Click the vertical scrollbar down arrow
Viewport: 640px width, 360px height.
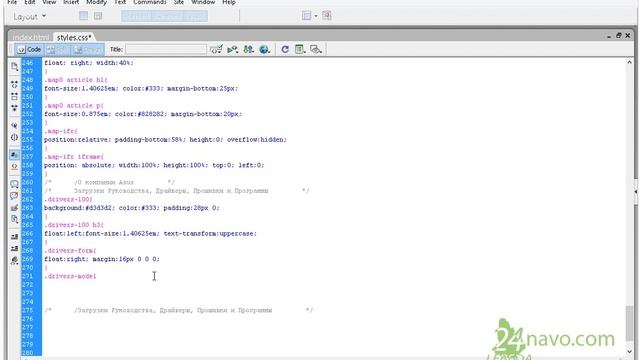(x=629, y=351)
